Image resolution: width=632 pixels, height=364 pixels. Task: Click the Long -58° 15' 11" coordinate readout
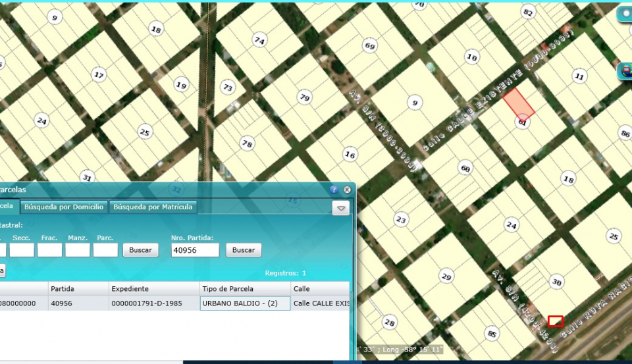coord(413,350)
